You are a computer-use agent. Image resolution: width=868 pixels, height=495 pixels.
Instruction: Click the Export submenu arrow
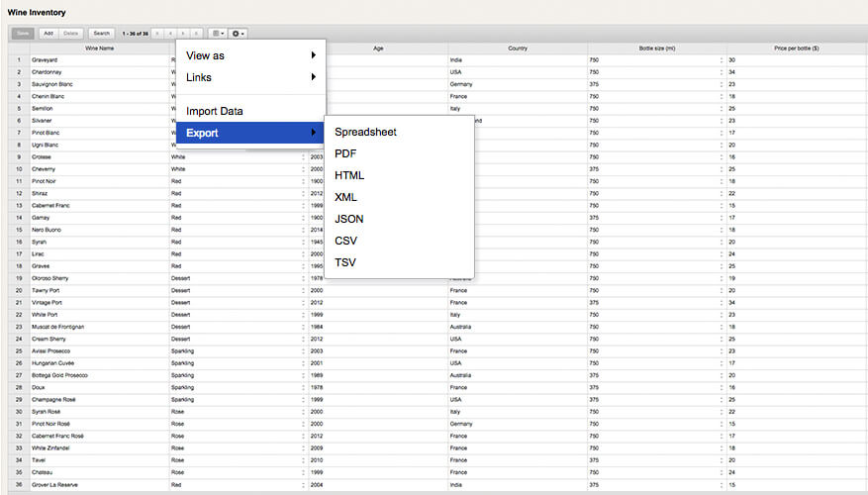(314, 132)
